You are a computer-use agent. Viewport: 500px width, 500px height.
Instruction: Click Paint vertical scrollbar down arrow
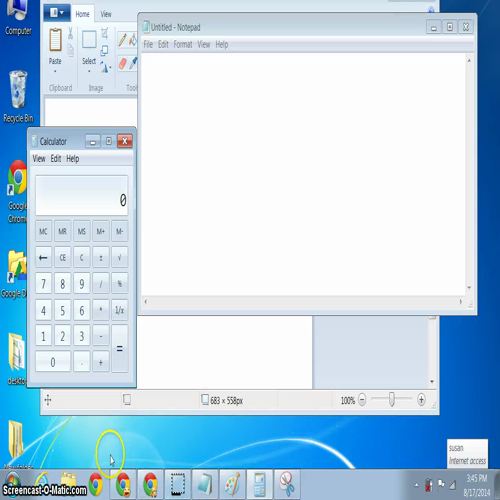point(432,382)
